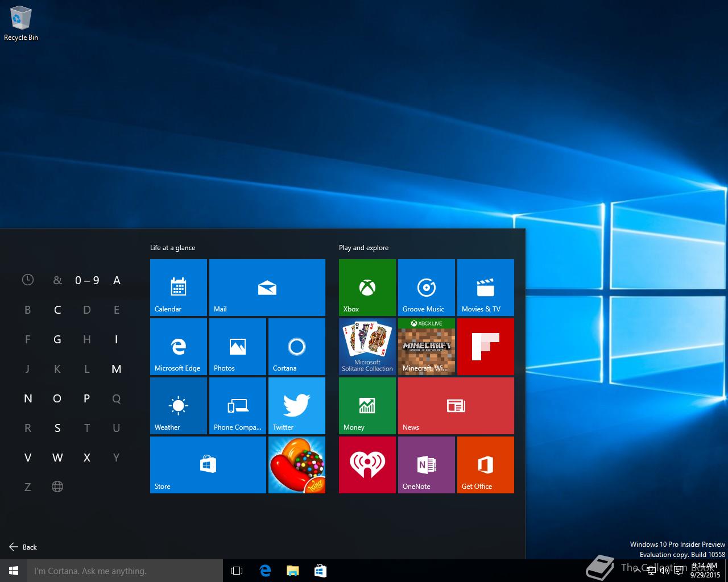Jump to globe symbol group

(x=57, y=487)
